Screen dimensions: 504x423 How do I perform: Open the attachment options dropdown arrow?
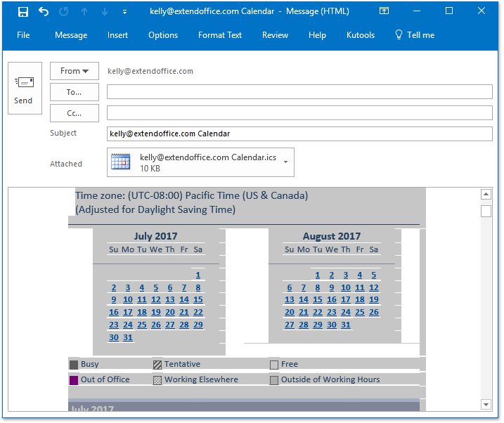pyautogui.click(x=285, y=162)
